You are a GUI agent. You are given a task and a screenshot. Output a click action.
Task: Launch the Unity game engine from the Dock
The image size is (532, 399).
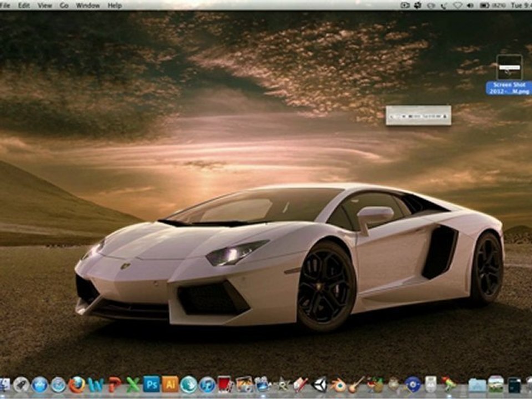(x=319, y=385)
